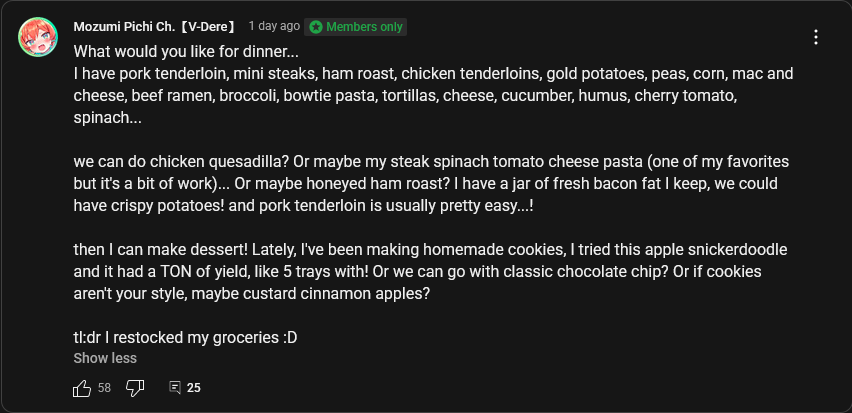Open the three-dot post options menu
Viewport: 852px width, 413px height.
pyautogui.click(x=816, y=38)
